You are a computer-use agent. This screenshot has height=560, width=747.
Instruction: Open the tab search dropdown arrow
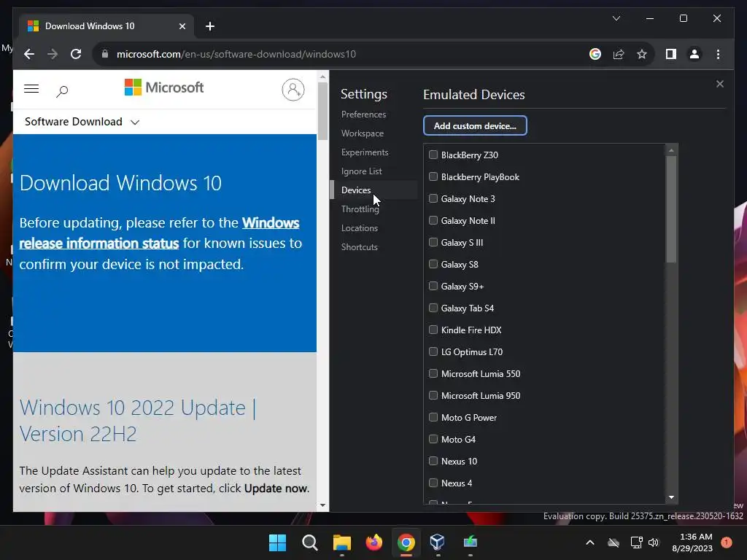pyautogui.click(x=616, y=18)
